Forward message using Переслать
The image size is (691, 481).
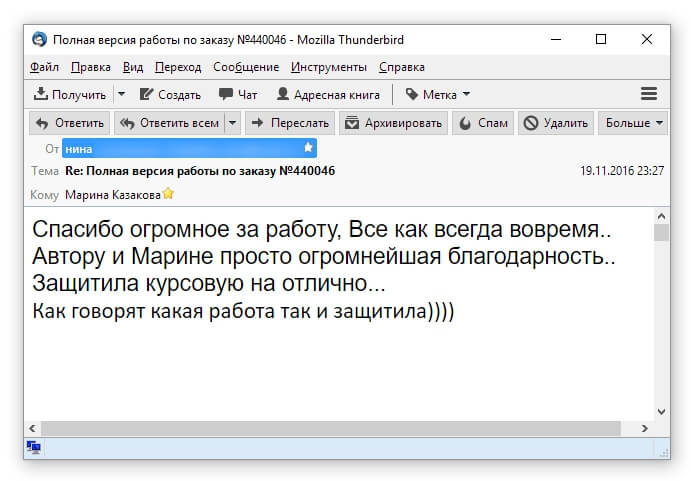(x=290, y=123)
